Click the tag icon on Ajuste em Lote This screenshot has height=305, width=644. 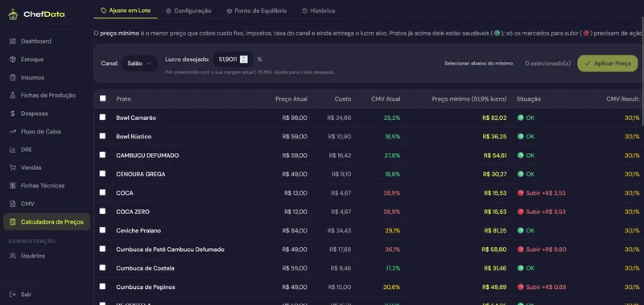pyautogui.click(x=104, y=10)
